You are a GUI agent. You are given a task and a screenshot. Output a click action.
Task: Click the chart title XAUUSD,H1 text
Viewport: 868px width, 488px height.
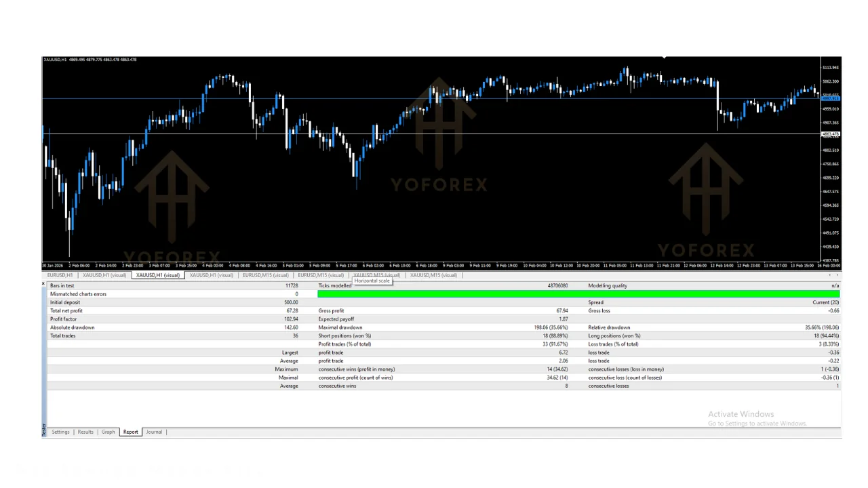55,60
